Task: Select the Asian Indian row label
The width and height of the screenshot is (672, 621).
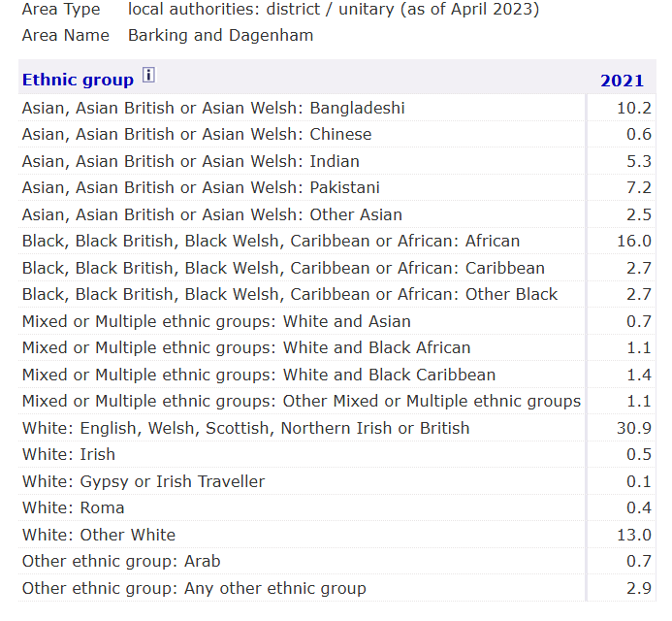Action: coord(191,162)
